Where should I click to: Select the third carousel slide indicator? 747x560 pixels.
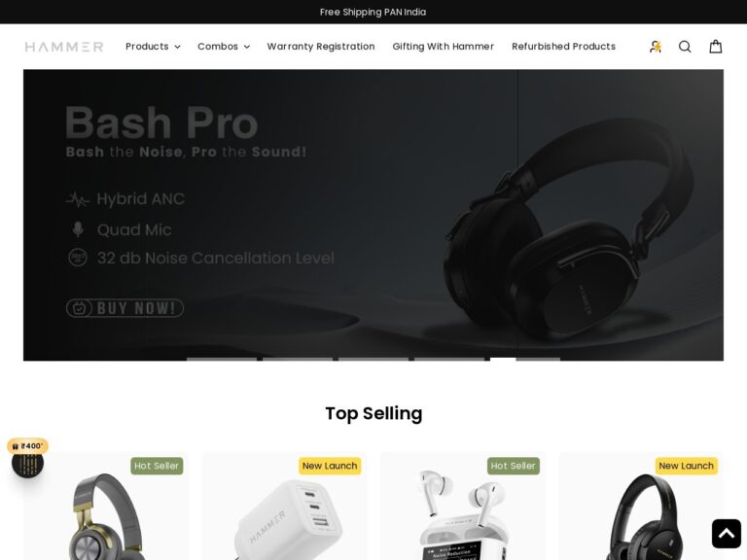(373, 359)
